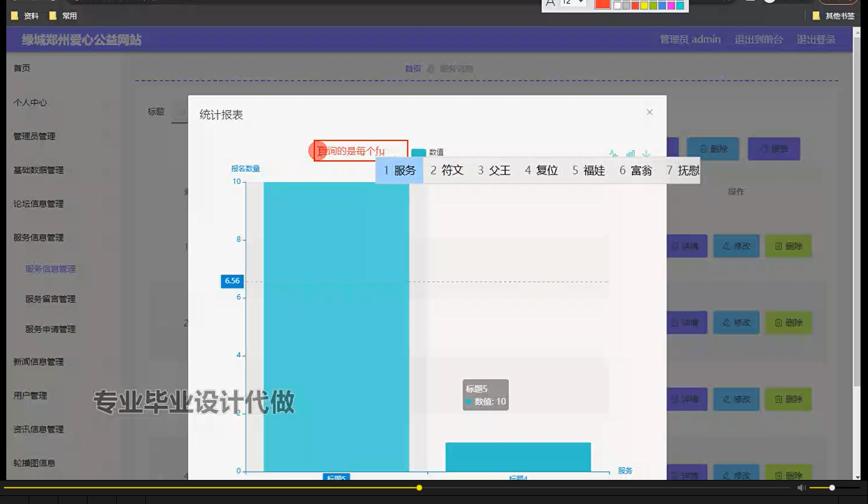Click the red annotation text box
Viewport: 868px width, 504px height.
coord(361,151)
